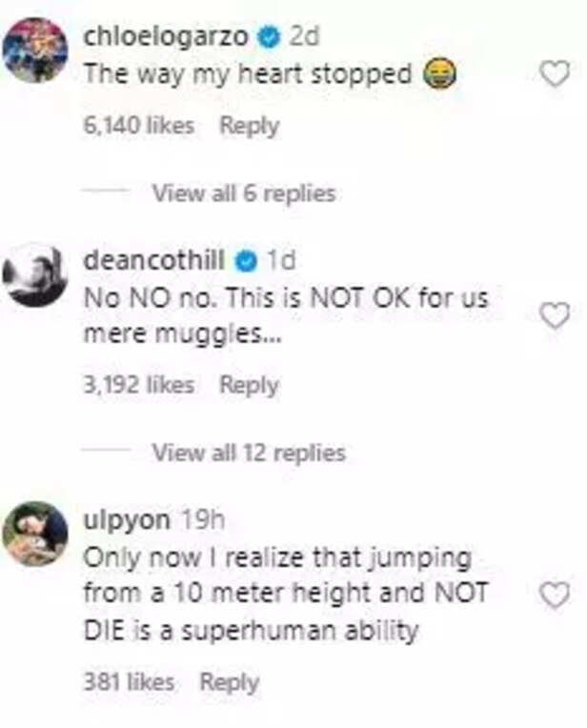Reply to ulpyon's comment
The height and width of the screenshot is (728, 587).
[x=229, y=681]
